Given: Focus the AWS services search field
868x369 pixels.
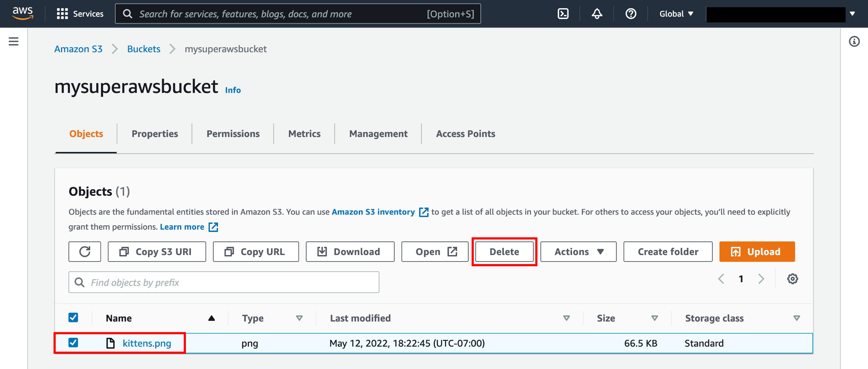Looking at the screenshot, I should pos(298,14).
